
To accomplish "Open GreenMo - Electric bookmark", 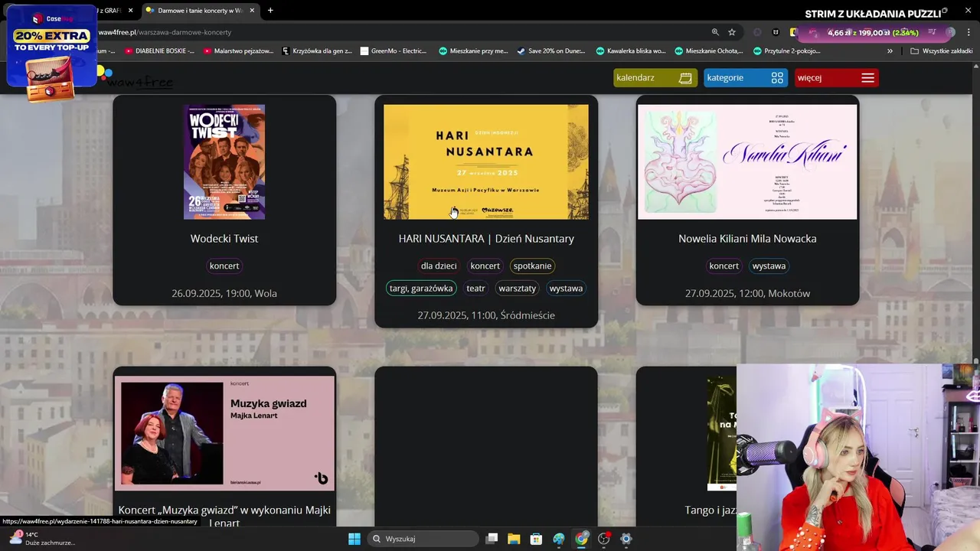I will 394,51.
